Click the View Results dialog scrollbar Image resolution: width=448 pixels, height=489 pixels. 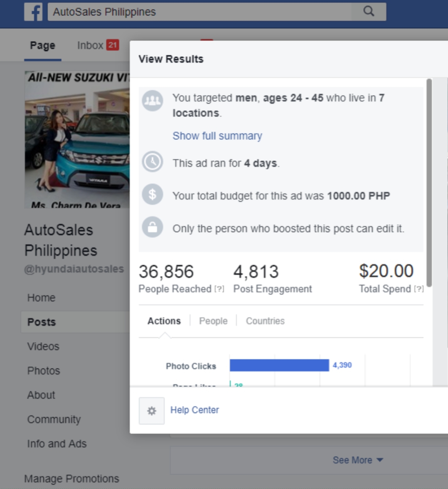click(429, 183)
